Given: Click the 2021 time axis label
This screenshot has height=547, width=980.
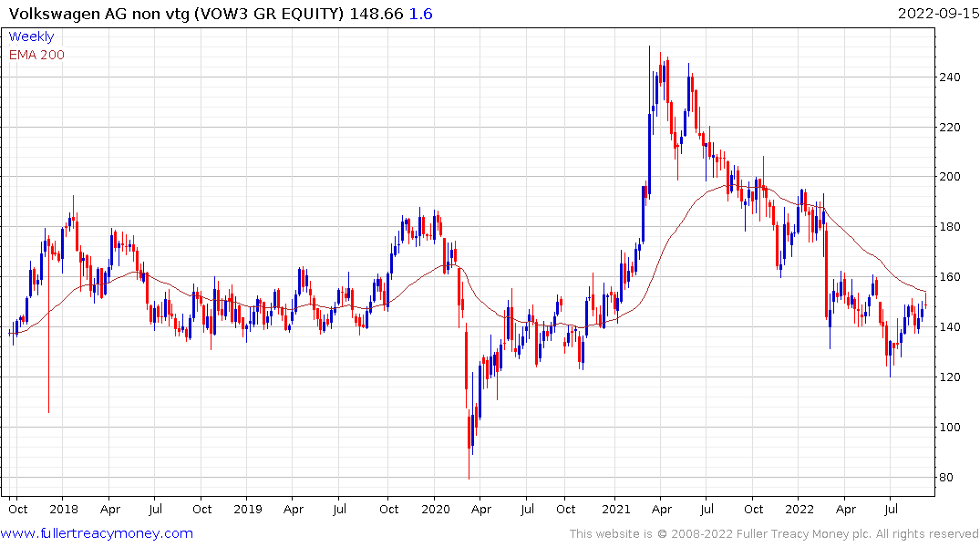Looking at the screenshot, I should 616,509.
